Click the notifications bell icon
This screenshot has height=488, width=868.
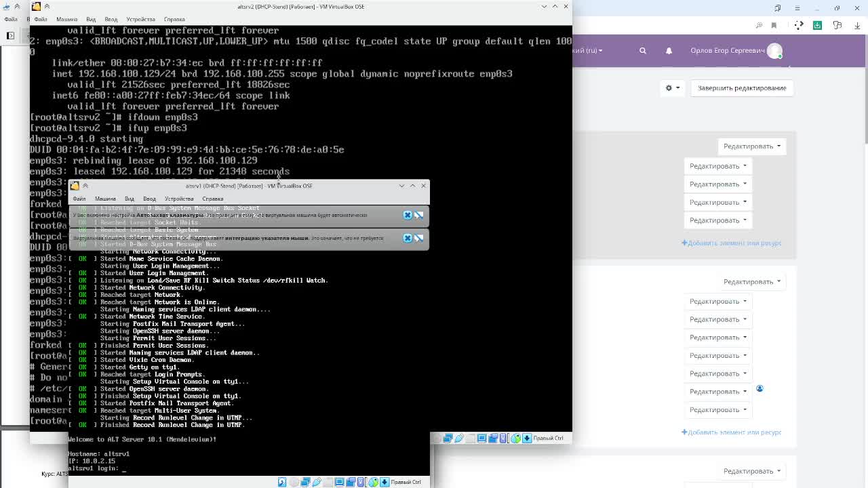pyautogui.click(x=669, y=50)
